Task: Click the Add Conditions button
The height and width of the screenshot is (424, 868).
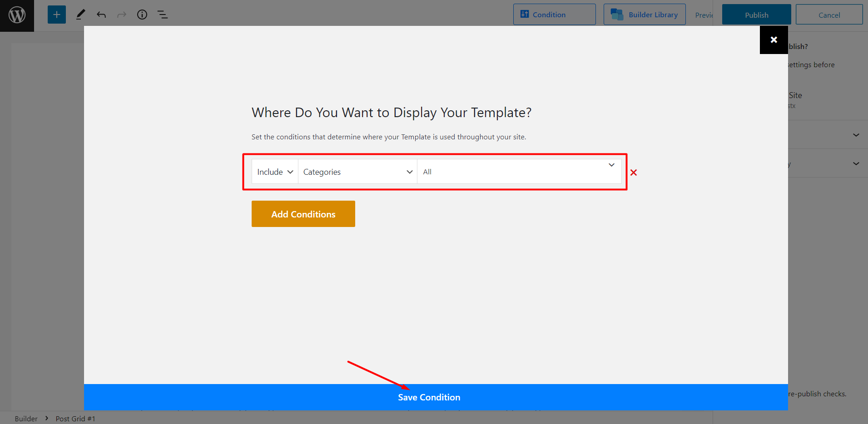Action: (303, 213)
